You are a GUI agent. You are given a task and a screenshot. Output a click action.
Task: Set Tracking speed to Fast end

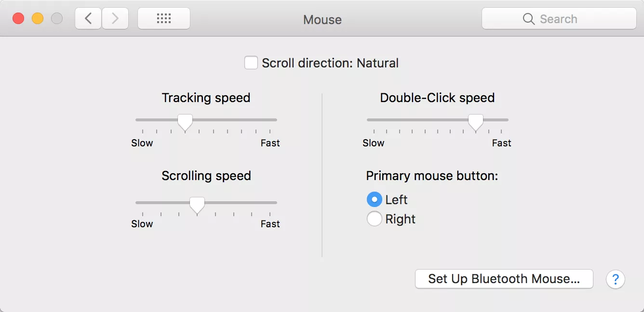270,120
